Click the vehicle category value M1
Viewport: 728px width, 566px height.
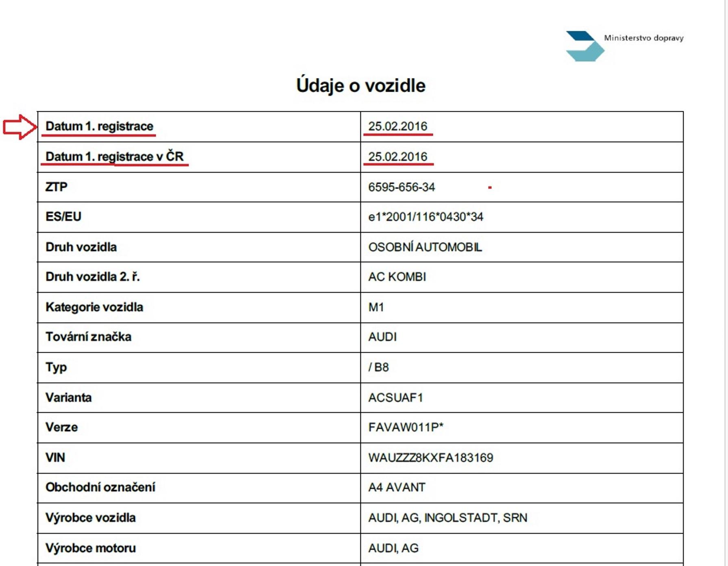pos(376,307)
